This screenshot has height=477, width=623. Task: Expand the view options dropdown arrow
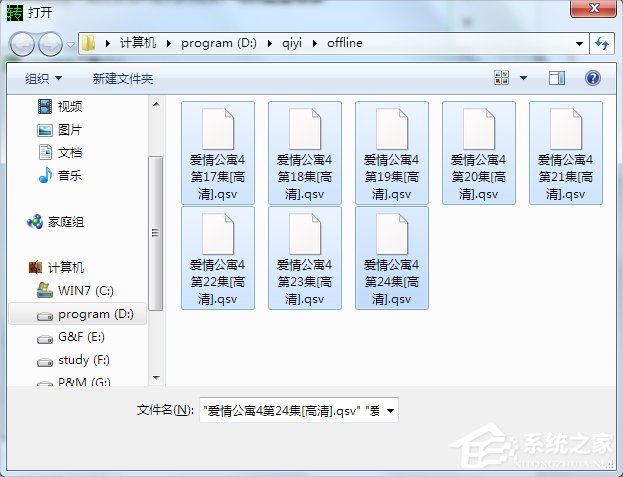pyautogui.click(x=523, y=78)
